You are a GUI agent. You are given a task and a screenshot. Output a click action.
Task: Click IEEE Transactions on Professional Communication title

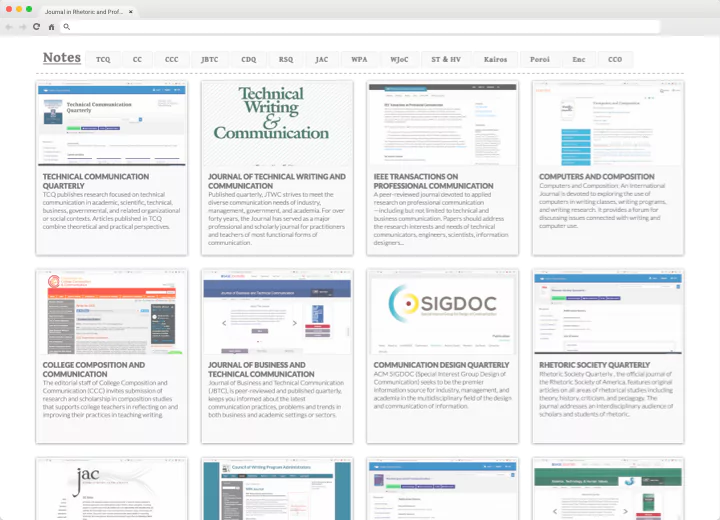click(433, 181)
